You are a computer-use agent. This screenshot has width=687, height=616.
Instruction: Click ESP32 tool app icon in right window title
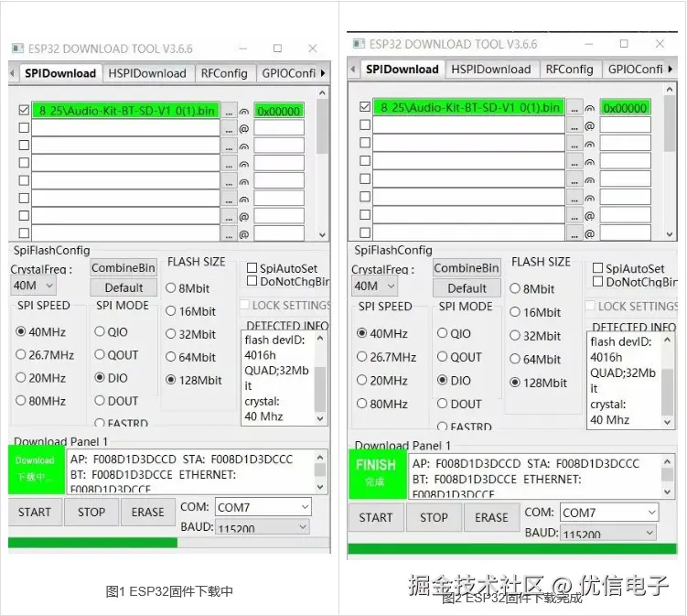click(x=359, y=44)
